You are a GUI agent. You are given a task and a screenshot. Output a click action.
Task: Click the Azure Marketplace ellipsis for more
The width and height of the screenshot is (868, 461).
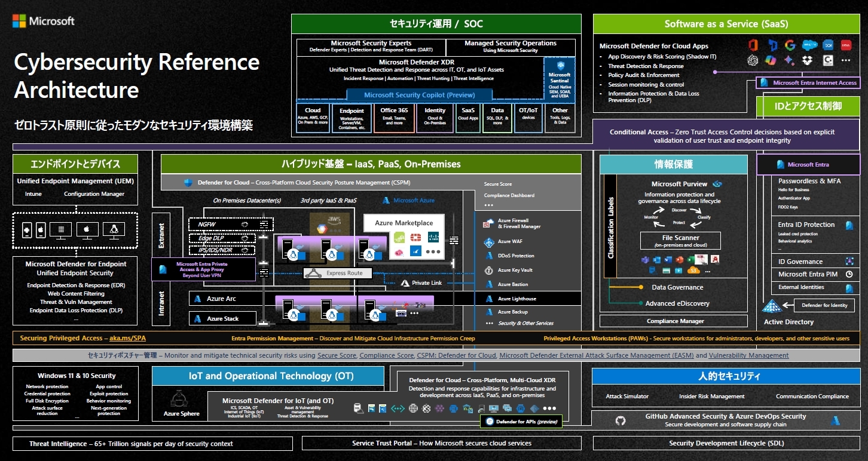click(x=433, y=252)
